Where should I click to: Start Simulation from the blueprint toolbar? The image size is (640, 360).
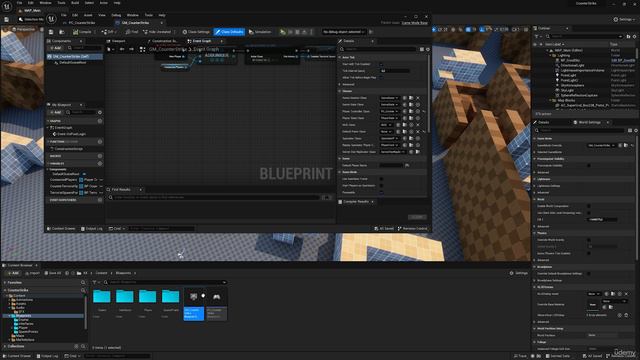[x=260, y=32]
